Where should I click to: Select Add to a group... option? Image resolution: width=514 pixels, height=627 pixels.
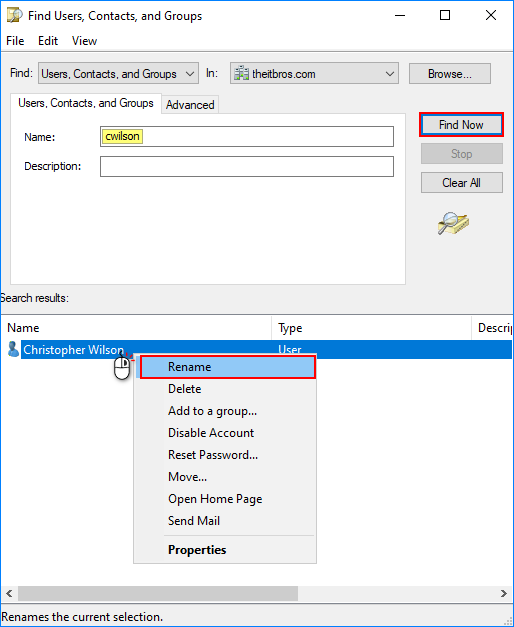[x=225, y=411]
